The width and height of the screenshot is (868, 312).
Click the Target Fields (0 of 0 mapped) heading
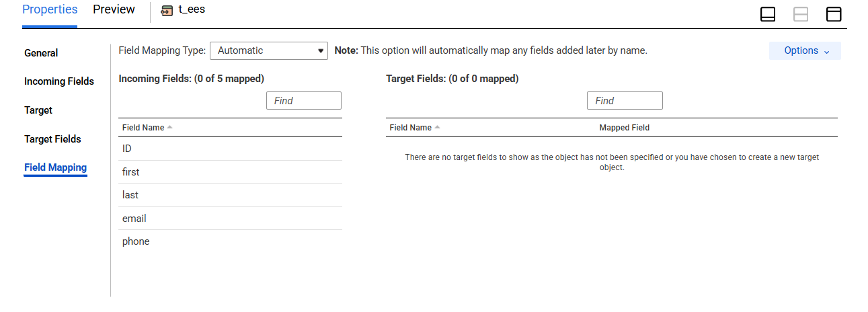point(452,79)
